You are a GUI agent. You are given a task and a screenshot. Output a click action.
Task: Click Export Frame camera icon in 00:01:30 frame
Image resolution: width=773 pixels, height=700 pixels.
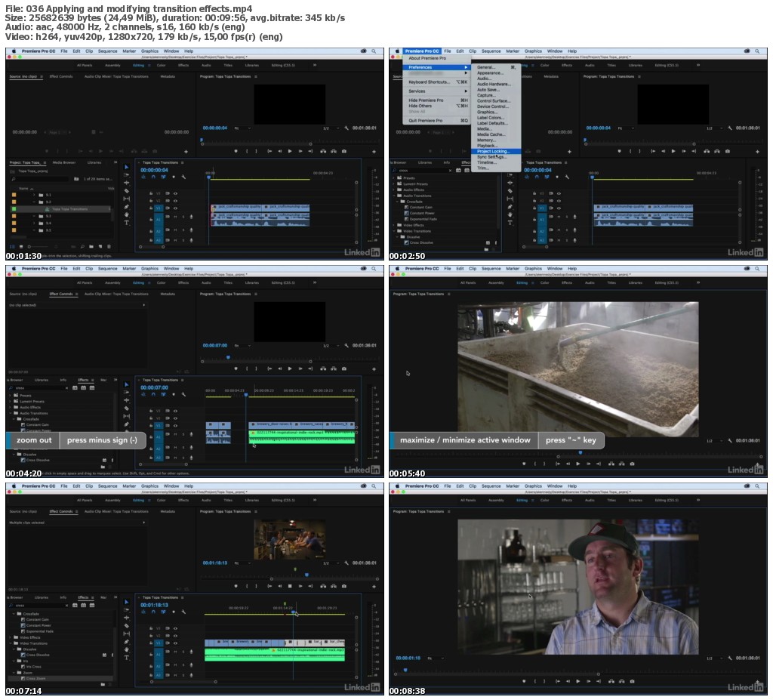344,152
